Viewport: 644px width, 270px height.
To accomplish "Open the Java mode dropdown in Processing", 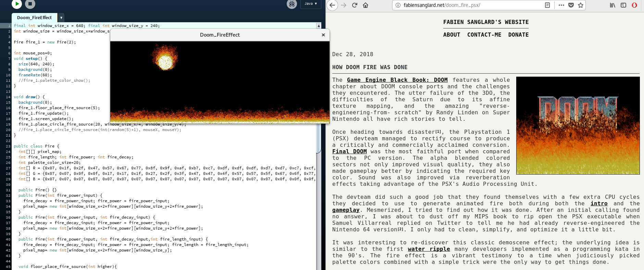I will click(x=311, y=4).
